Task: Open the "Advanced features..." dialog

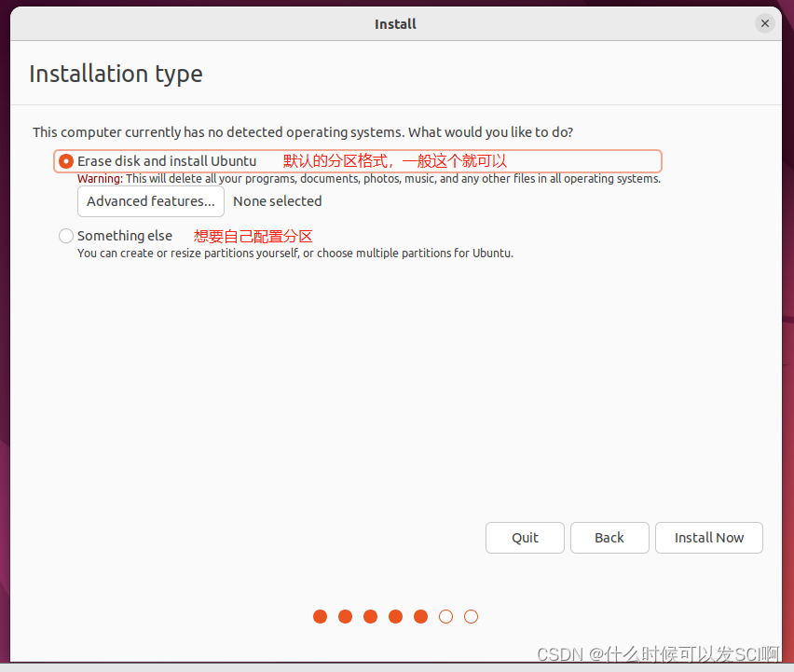Action: point(151,201)
